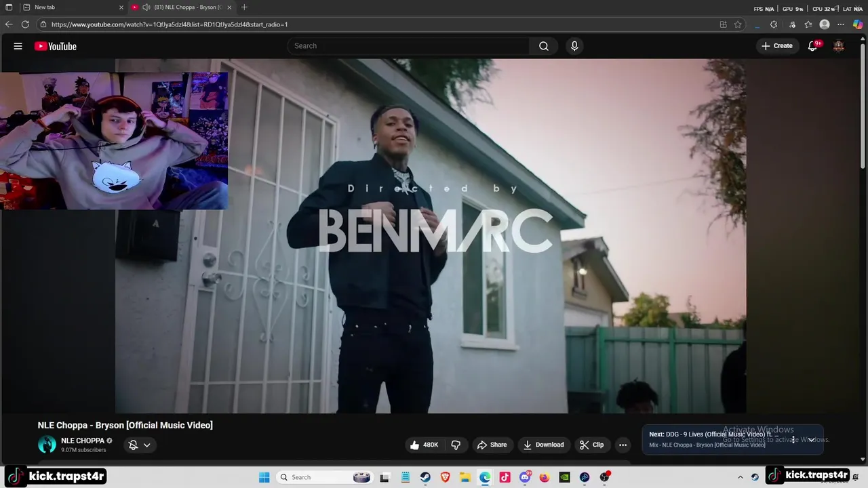Open the Windows Start menu

[x=264, y=477]
